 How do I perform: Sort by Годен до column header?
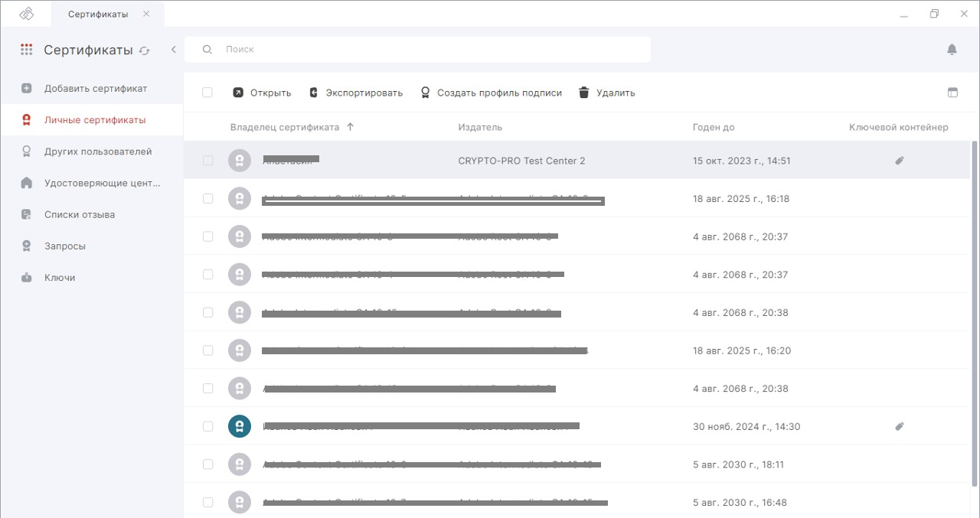[x=714, y=127]
